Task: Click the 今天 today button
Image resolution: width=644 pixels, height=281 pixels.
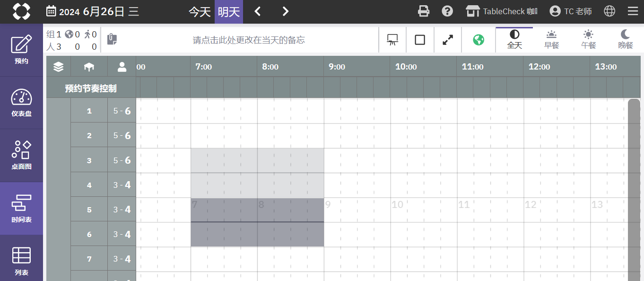Action: pyautogui.click(x=200, y=12)
